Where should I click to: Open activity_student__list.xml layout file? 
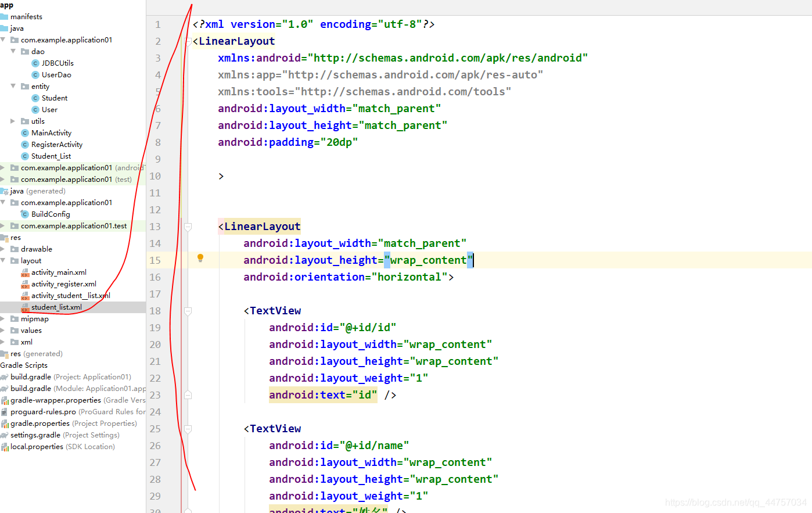[71, 295]
